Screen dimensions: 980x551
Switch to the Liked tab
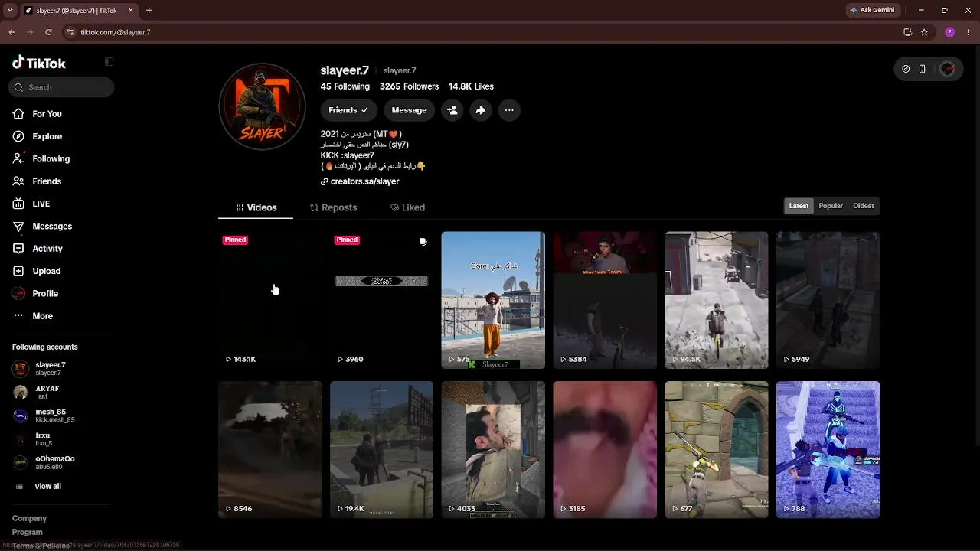coord(407,207)
